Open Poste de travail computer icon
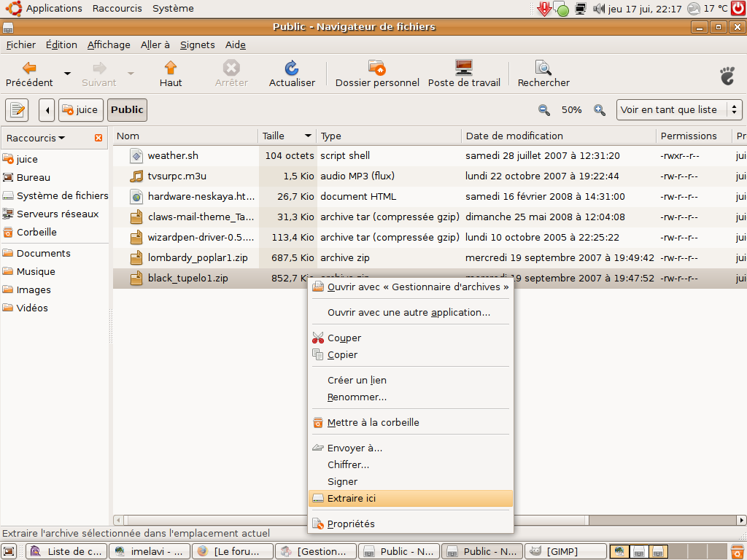Screen dimensions: 747x560 pos(464,69)
